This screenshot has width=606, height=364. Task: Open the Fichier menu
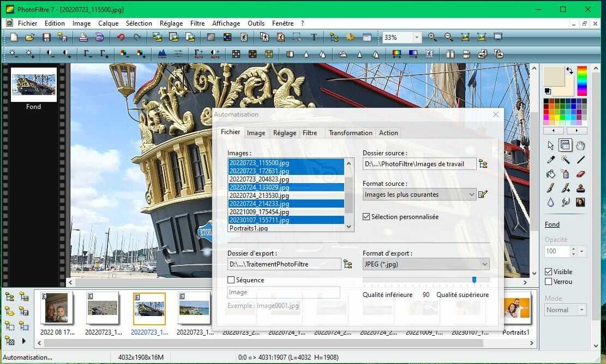(x=27, y=23)
